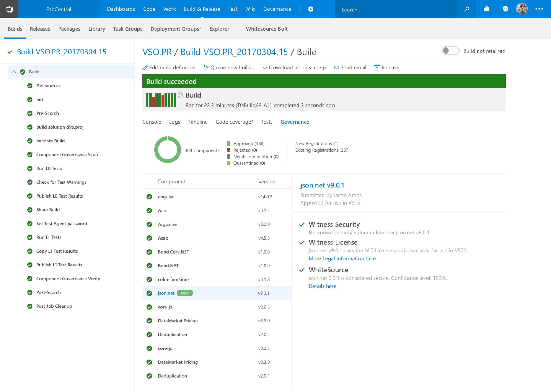Click the Queue new build icon

click(x=206, y=68)
